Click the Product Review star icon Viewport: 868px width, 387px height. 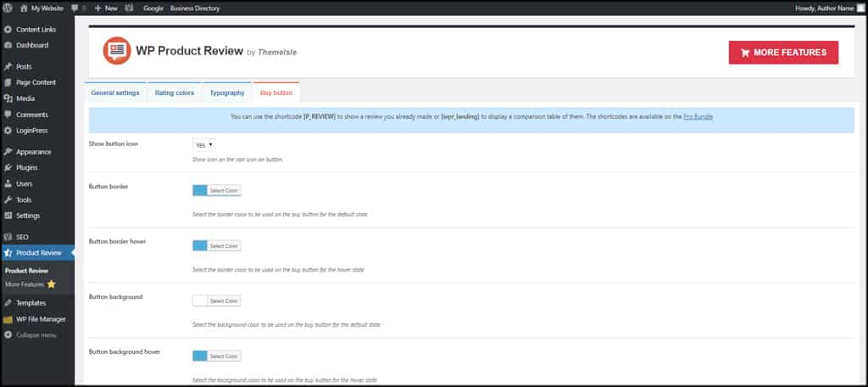pyautogui.click(x=8, y=253)
